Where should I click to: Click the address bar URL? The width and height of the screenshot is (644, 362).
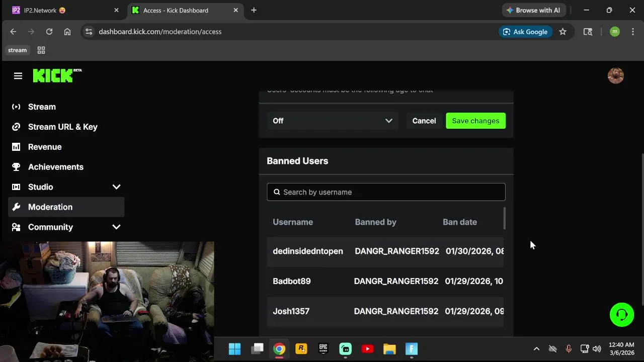click(160, 32)
